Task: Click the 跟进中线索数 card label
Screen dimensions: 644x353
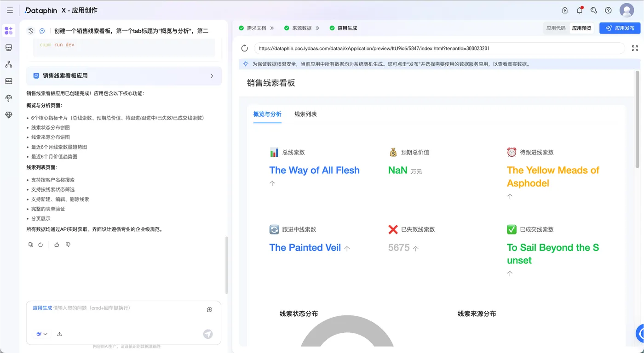Action: coord(299,229)
